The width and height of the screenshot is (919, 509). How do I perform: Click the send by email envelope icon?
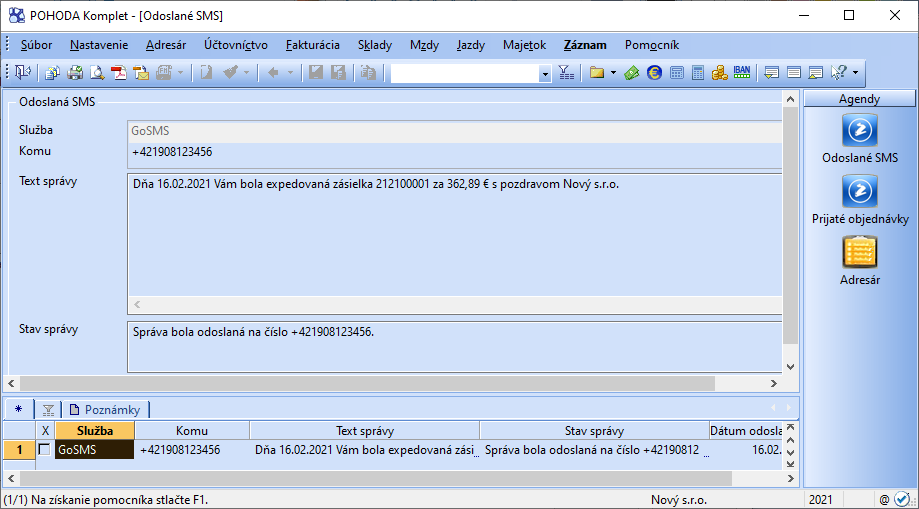(141, 72)
